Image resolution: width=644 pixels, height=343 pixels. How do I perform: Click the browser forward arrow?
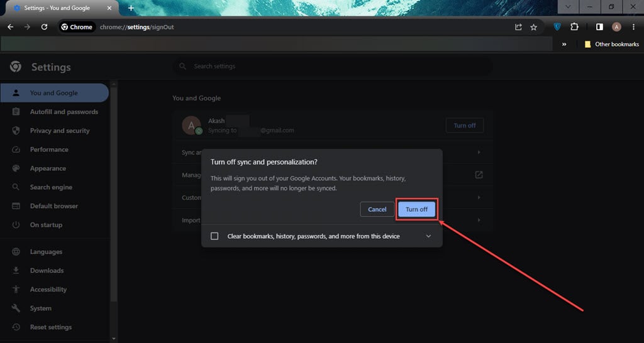(x=27, y=27)
